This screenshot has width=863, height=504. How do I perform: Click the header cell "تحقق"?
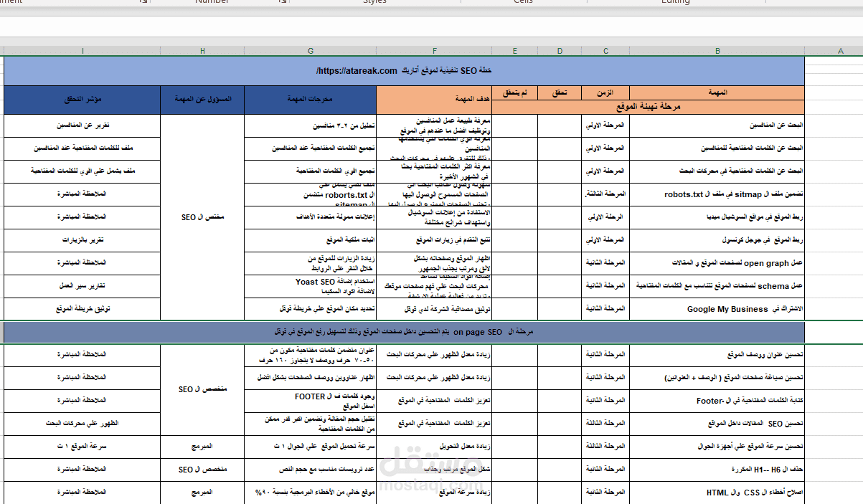560,93
